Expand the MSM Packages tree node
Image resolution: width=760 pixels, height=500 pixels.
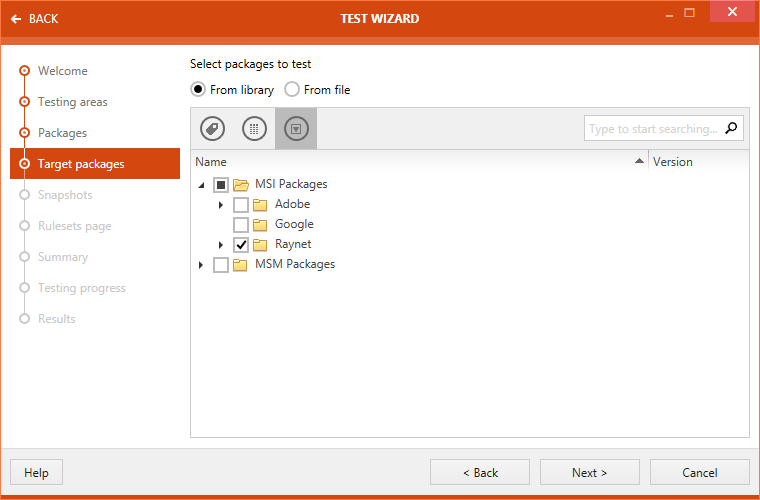(202, 265)
